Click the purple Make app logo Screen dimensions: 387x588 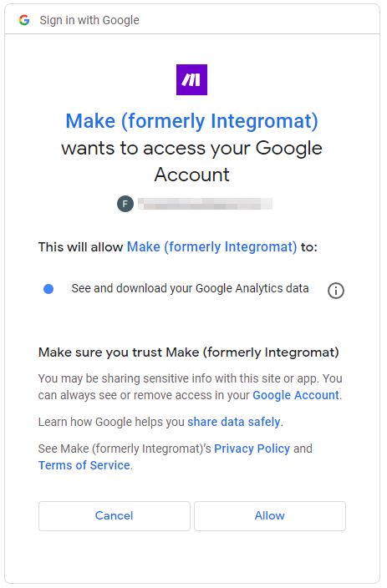pos(191,79)
